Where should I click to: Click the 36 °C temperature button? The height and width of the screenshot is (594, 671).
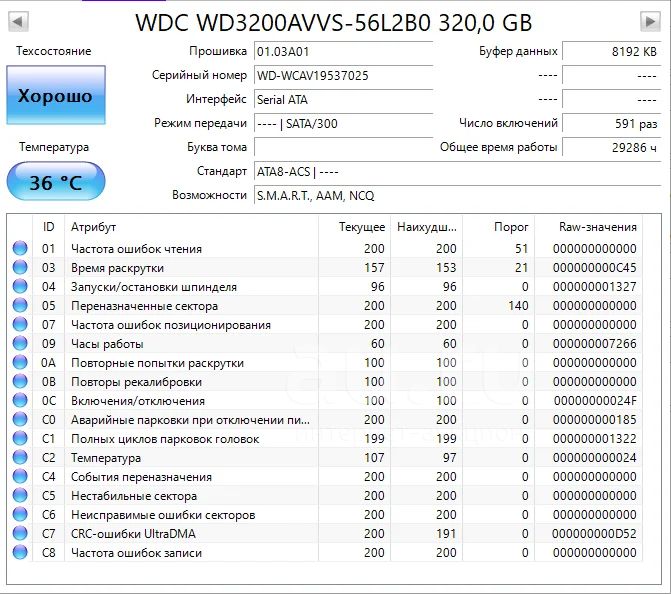click(x=56, y=182)
